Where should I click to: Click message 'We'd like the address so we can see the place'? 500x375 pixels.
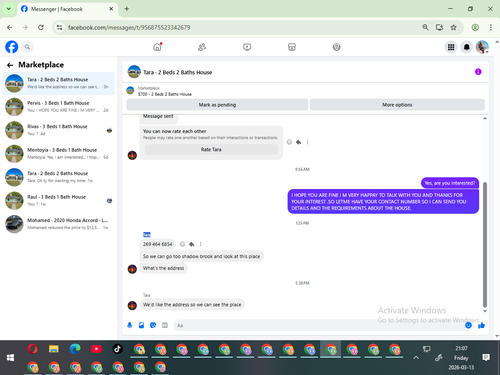click(192, 305)
